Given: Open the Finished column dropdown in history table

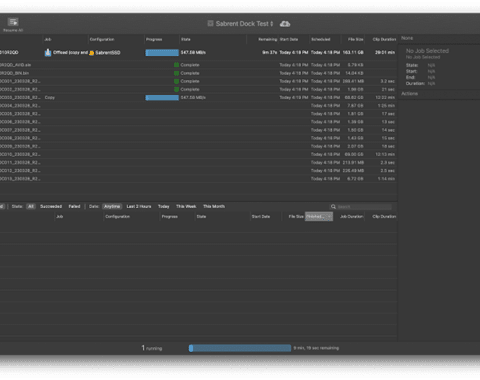Looking at the screenshot, I should 319,217.
